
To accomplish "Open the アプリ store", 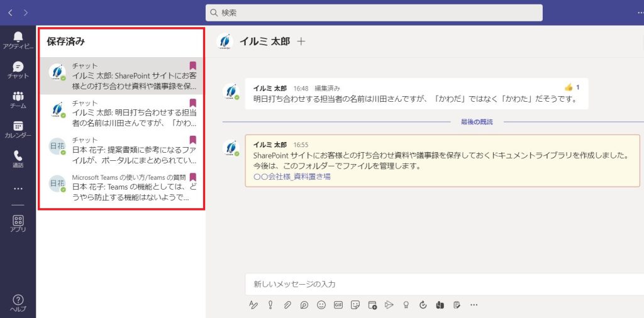I will (x=18, y=224).
